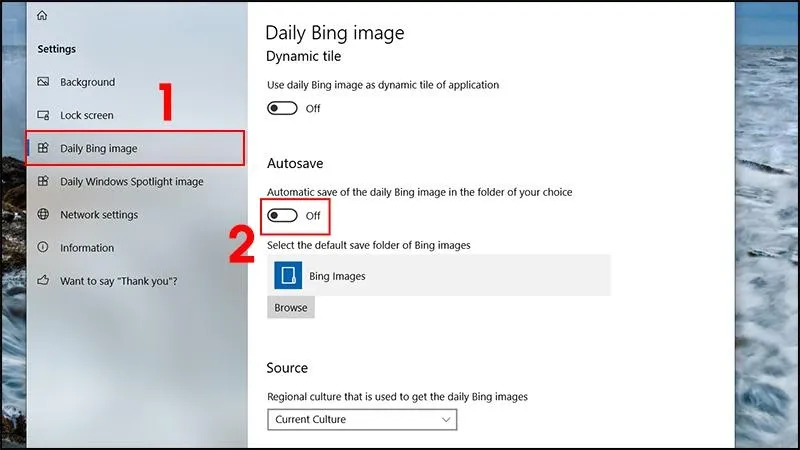Screen dimensions: 800x450
Task: Select the Bing Images folder entry
Action: coord(438,275)
